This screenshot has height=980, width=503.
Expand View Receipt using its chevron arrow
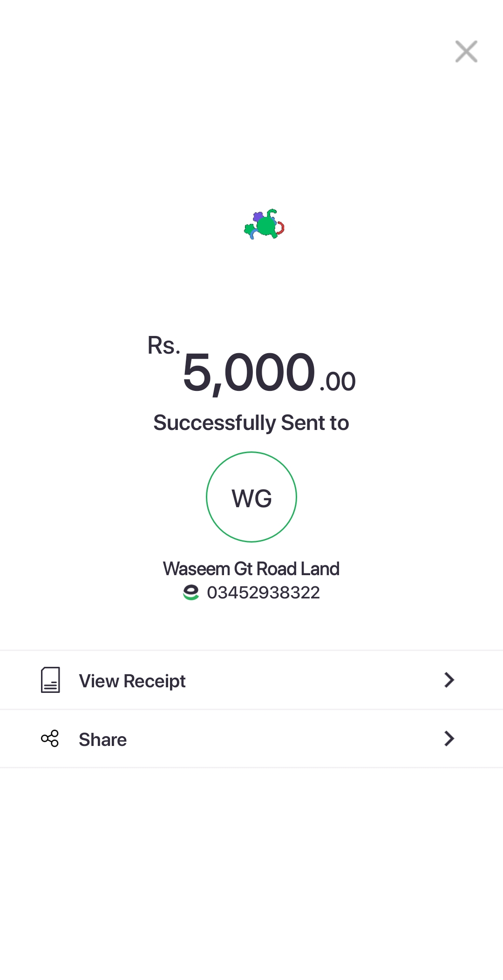pos(449,680)
